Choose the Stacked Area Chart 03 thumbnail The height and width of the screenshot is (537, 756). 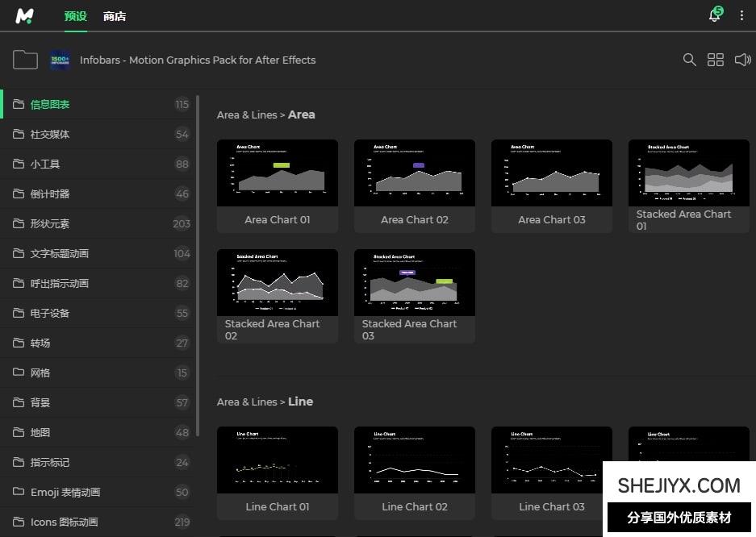tap(415, 282)
